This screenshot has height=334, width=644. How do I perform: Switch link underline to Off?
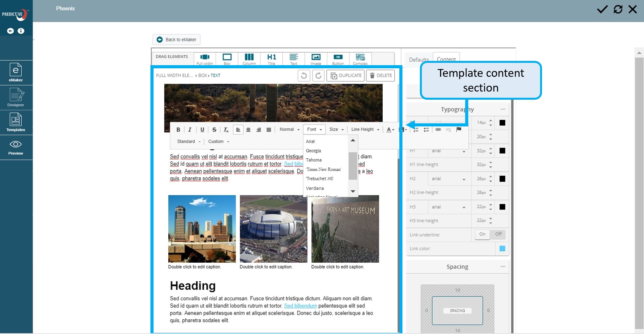click(x=498, y=234)
